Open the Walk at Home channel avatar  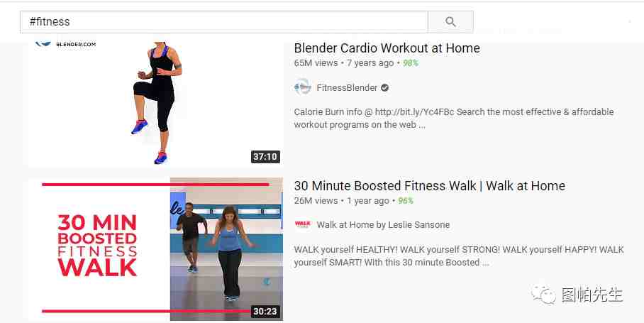tap(303, 224)
